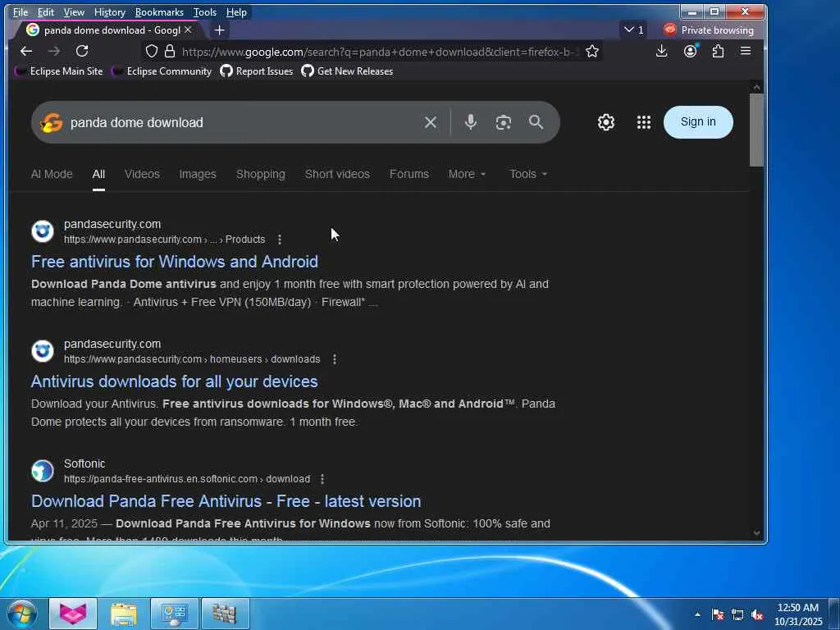This screenshot has width=840, height=630.
Task: Open options for the Softonic result
Action: [x=322, y=479]
